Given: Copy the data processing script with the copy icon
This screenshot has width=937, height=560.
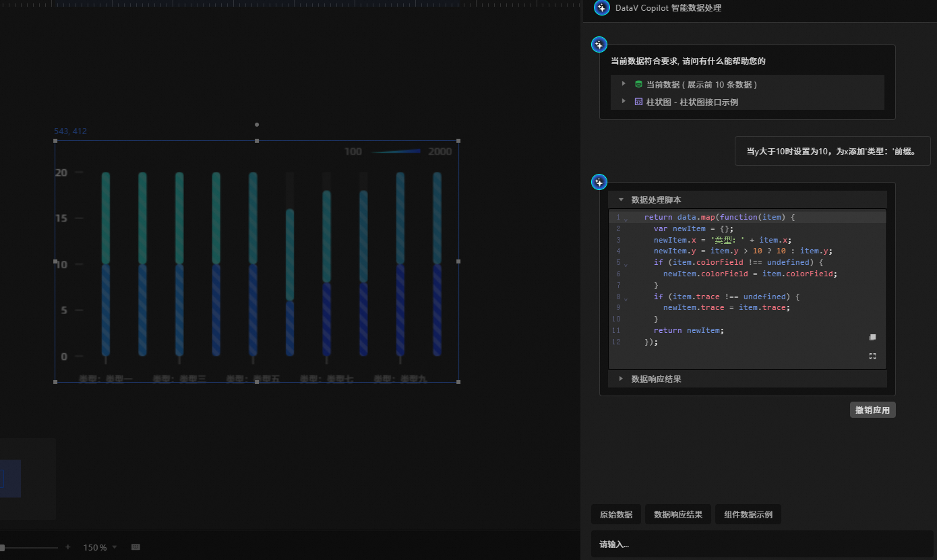Looking at the screenshot, I should click(x=872, y=337).
